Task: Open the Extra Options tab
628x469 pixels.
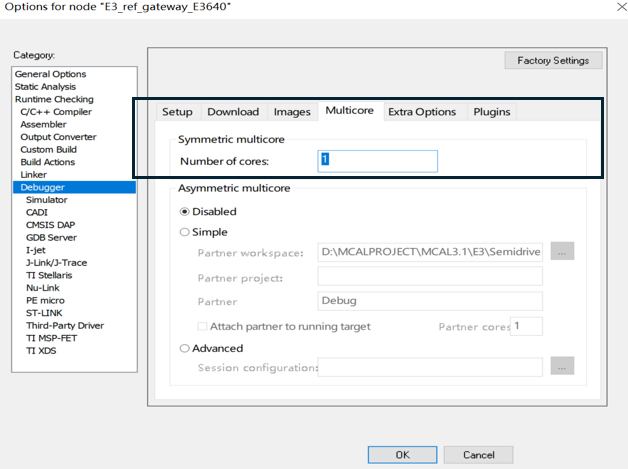Action: 421,112
